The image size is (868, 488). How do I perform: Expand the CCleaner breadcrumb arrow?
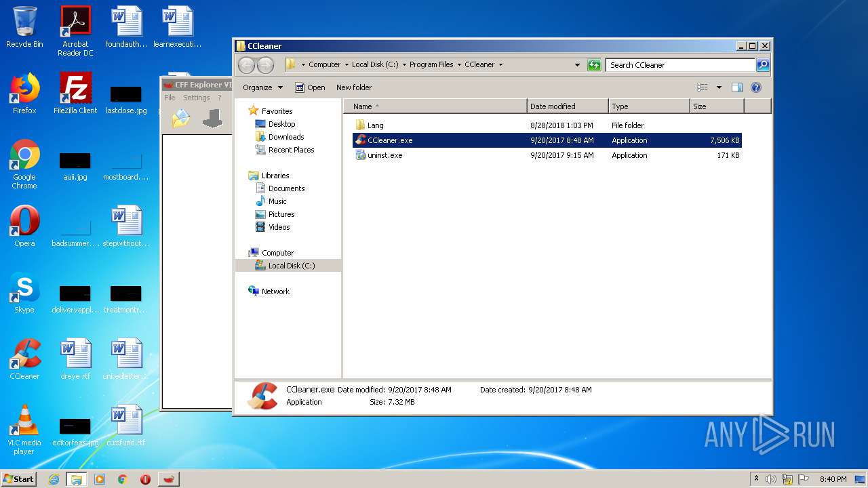(501, 65)
